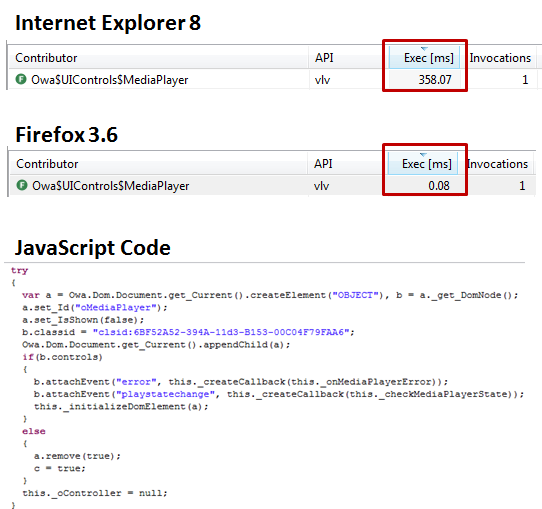Click the clsid string in the b.classid line

221,332
